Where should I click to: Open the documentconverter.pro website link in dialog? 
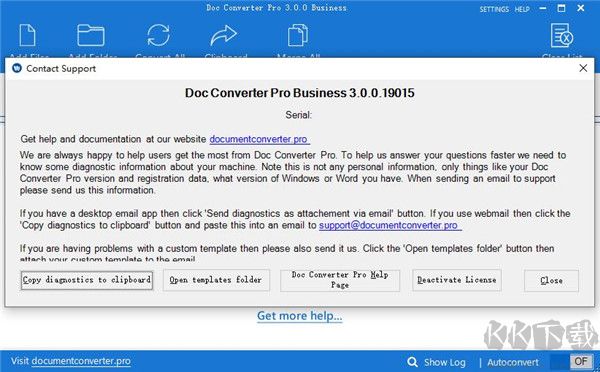pyautogui.click(x=259, y=139)
